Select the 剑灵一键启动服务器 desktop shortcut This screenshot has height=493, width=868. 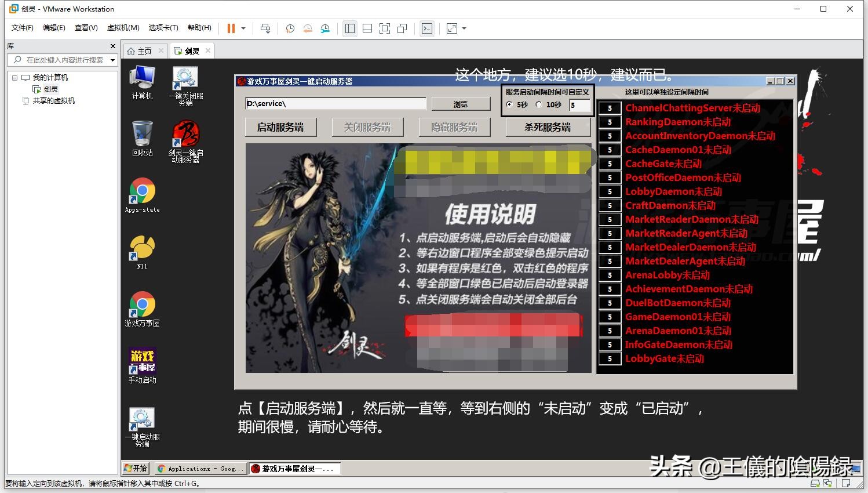[x=185, y=142]
